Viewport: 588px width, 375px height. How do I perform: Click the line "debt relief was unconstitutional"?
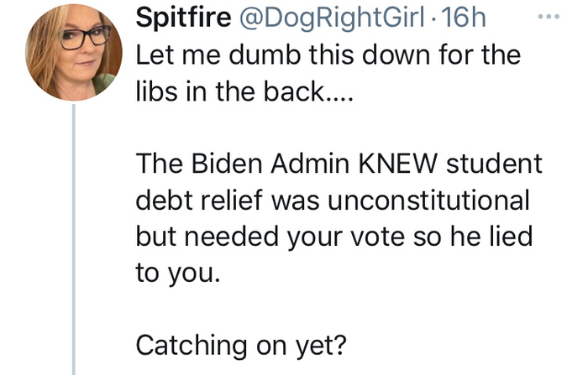tap(333, 201)
